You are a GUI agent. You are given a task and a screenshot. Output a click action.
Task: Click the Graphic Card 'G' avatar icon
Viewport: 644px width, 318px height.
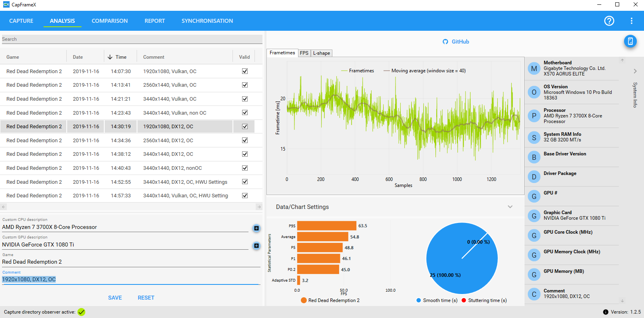534,216
